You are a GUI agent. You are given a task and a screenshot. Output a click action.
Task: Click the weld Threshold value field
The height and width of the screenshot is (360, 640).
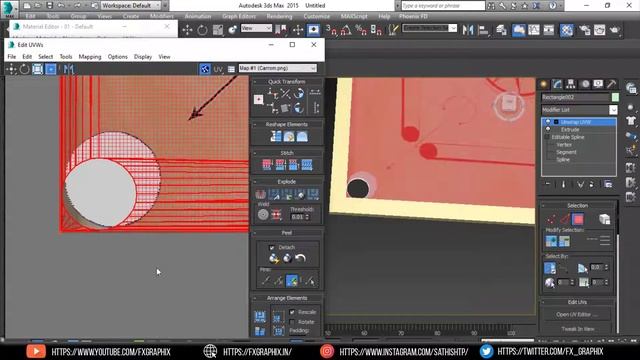pos(297,217)
